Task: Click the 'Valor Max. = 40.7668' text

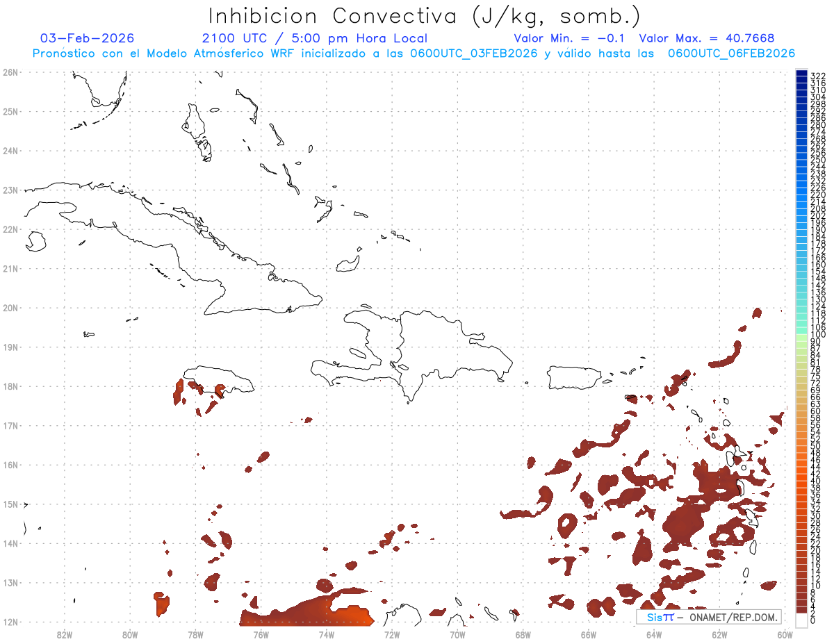Action: point(706,38)
